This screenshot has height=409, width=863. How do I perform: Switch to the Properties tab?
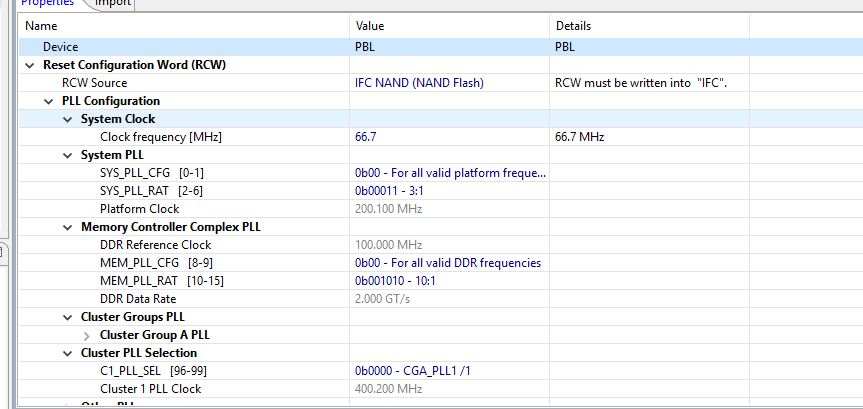pyautogui.click(x=46, y=3)
